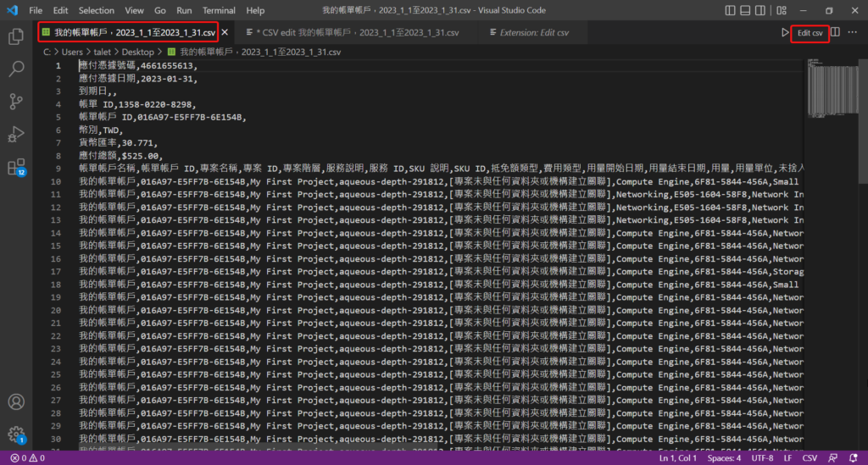Click the Run play icon in editor toolbar
This screenshot has width=868, height=465.
point(785,32)
